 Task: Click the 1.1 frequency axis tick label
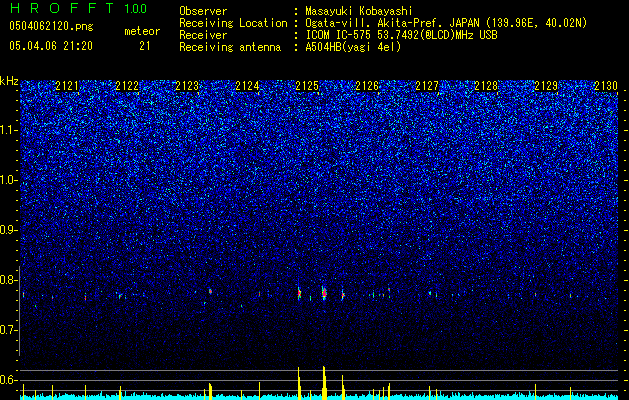click(9, 131)
